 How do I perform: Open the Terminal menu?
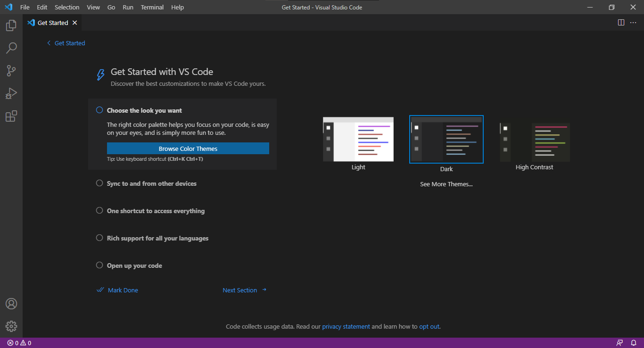tap(152, 7)
